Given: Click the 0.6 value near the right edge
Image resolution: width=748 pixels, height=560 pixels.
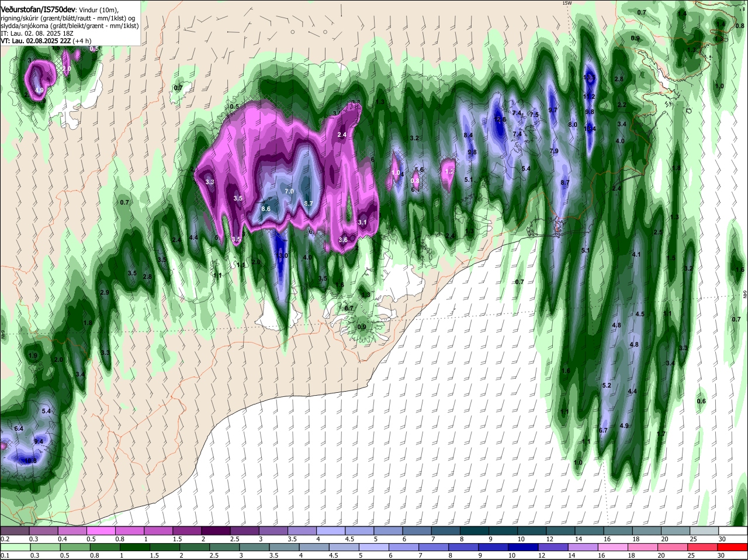Looking at the screenshot, I should click(x=702, y=401).
